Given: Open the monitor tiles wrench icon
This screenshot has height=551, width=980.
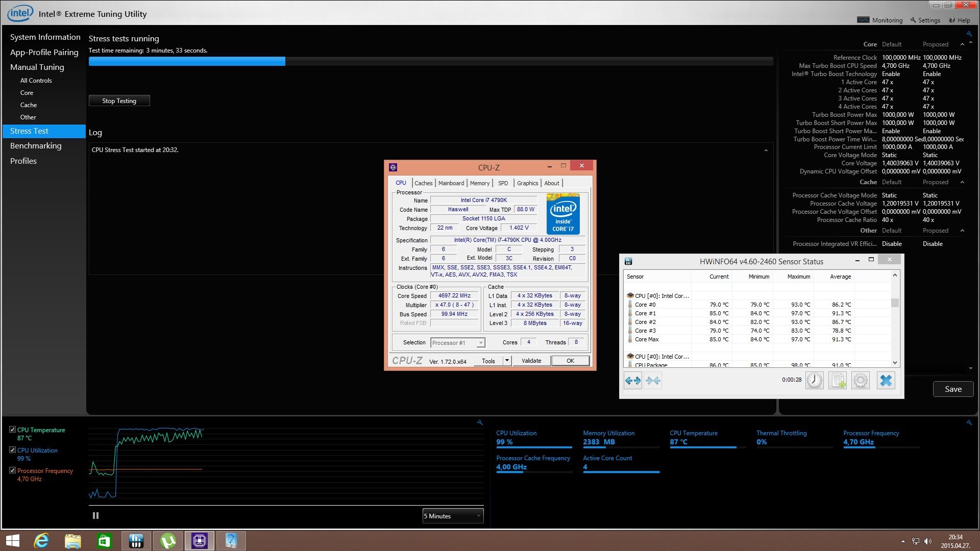Looking at the screenshot, I should 969,422.
